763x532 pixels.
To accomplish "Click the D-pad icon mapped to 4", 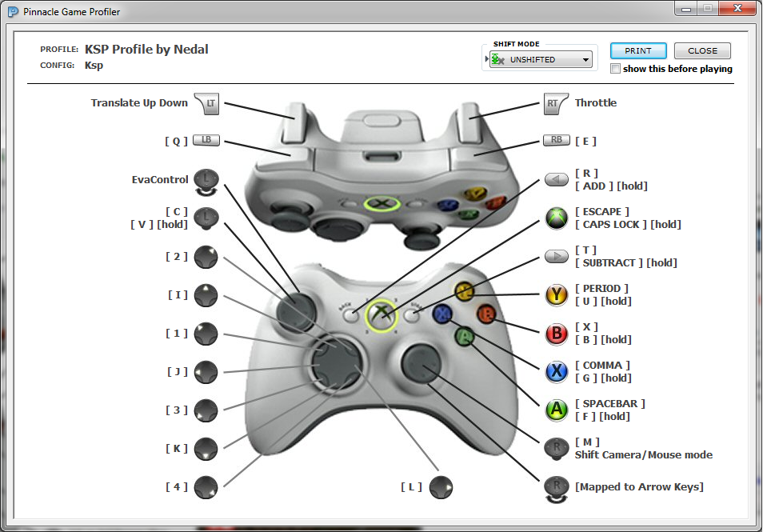I will click(206, 487).
